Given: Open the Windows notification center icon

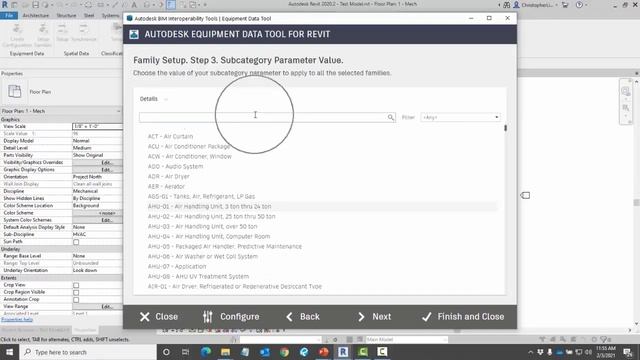Looking at the screenshot, I should [628, 352].
